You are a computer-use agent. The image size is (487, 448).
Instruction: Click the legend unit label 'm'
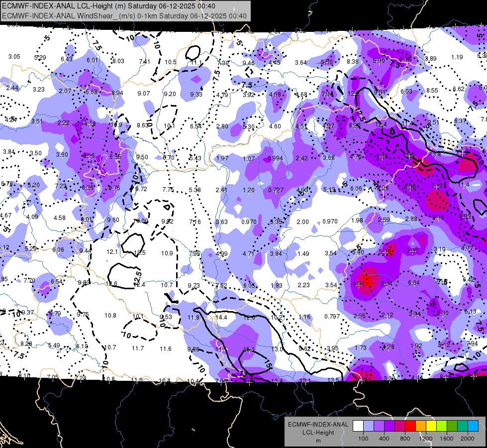tap(318, 441)
